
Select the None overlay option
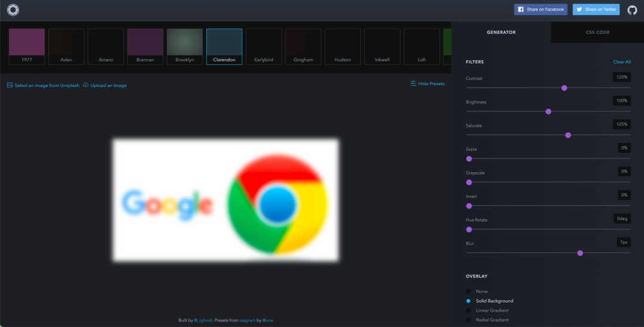click(477, 291)
